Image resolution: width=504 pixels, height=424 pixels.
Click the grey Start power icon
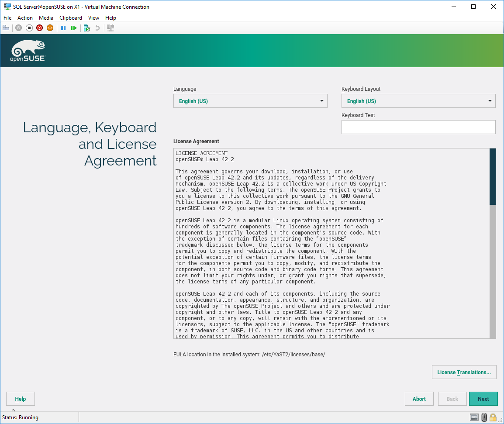point(19,28)
